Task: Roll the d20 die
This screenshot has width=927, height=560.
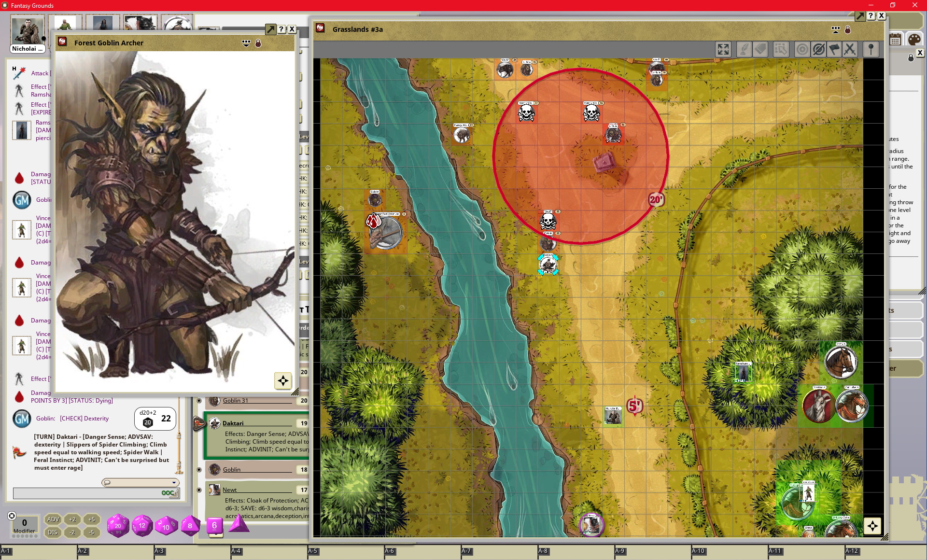Action: coord(118,525)
